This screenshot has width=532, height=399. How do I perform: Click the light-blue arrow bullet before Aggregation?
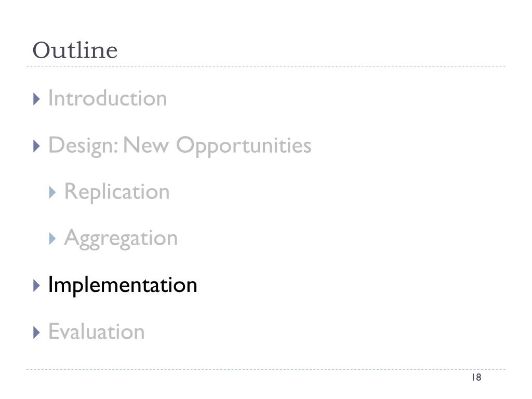pyautogui.click(x=52, y=239)
